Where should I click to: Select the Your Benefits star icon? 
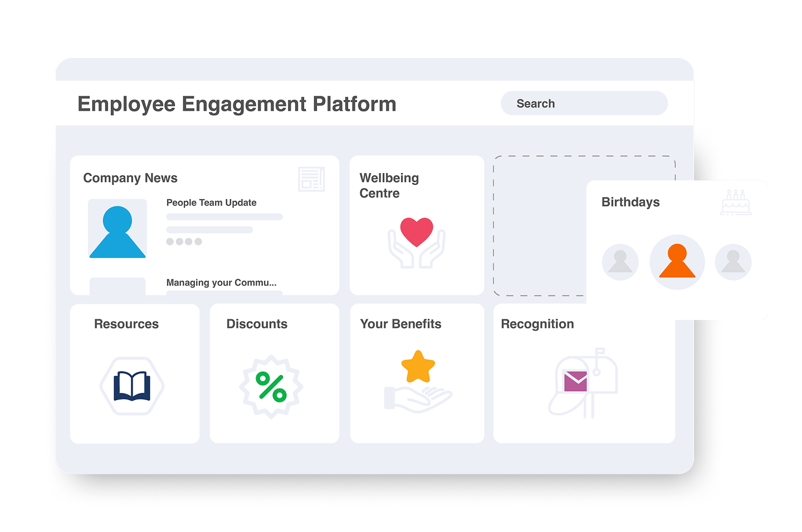[x=417, y=366]
